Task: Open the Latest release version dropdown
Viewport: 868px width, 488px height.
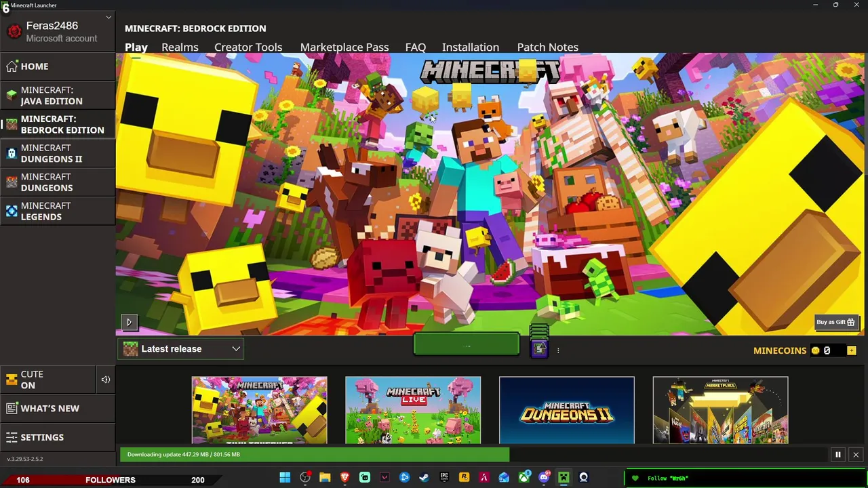Action: tap(181, 349)
